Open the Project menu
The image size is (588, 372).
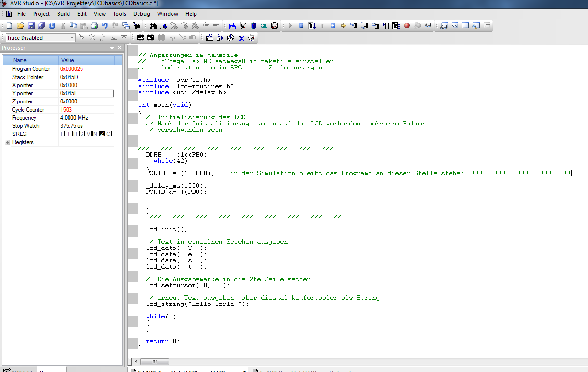pos(41,14)
